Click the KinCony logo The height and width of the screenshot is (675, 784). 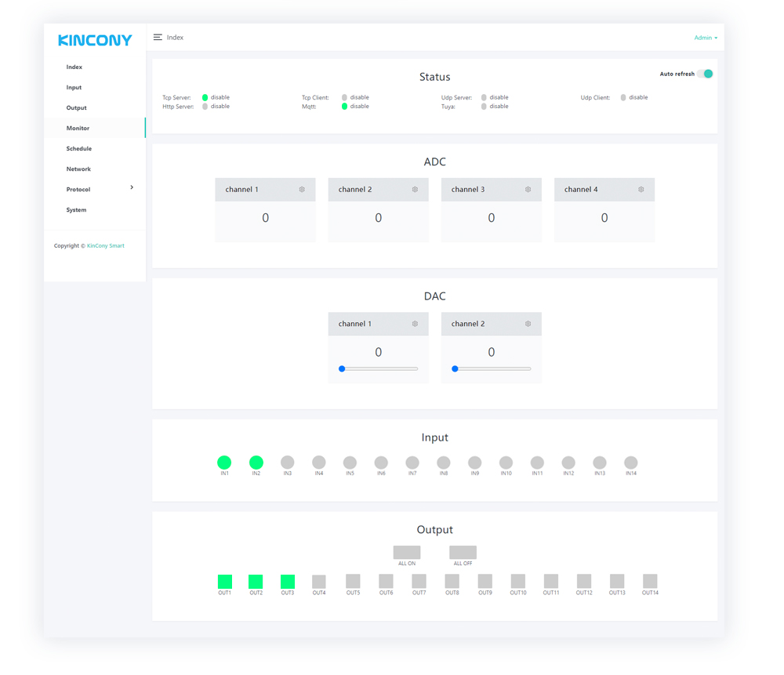pos(95,40)
